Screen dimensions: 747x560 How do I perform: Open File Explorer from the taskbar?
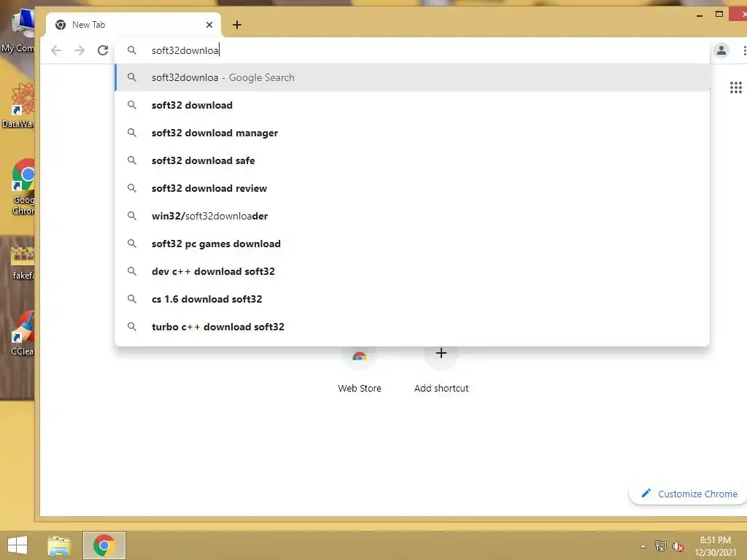[59, 545]
